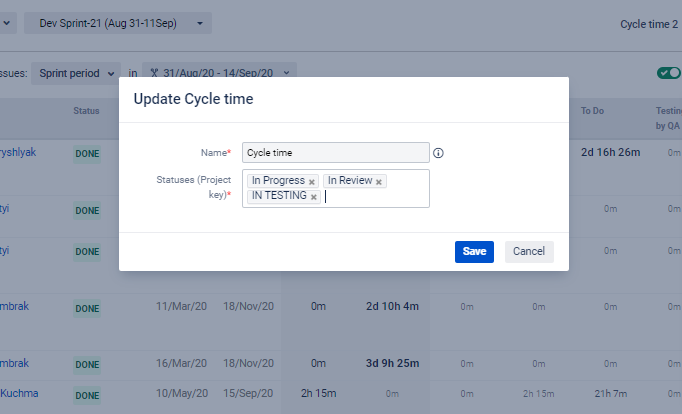Click the Update Cycle time dialog title
682x414 pixels.
pyautogui.click(x=193, y=99)
